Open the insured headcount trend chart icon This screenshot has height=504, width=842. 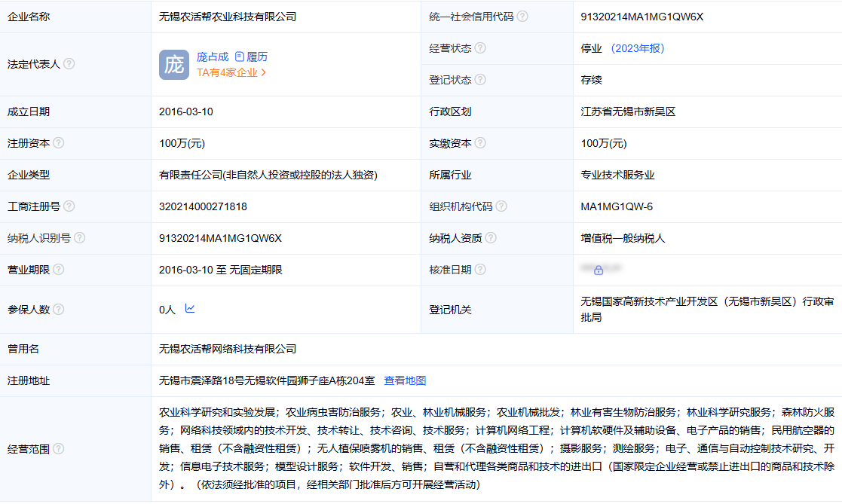[x=189, y=309]
